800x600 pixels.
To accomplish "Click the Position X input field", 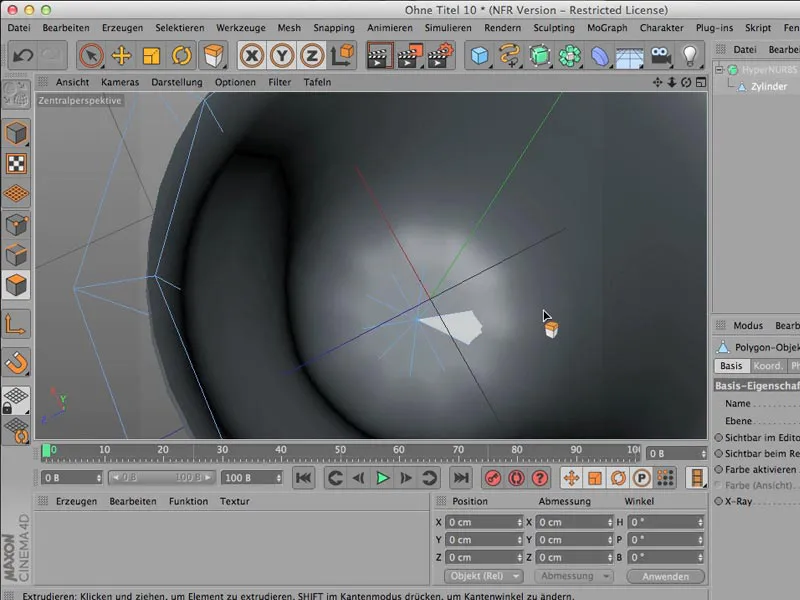I will point(484,522).
